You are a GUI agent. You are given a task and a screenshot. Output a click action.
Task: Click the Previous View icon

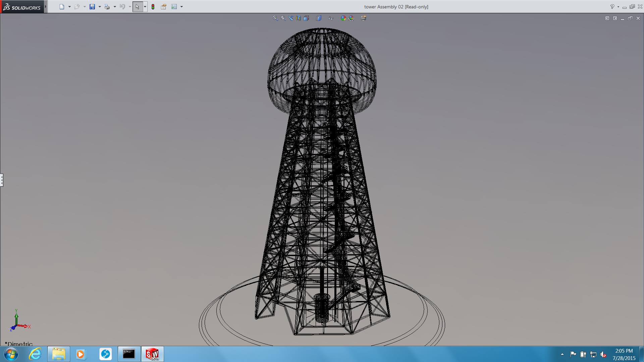tap(291, 18)
